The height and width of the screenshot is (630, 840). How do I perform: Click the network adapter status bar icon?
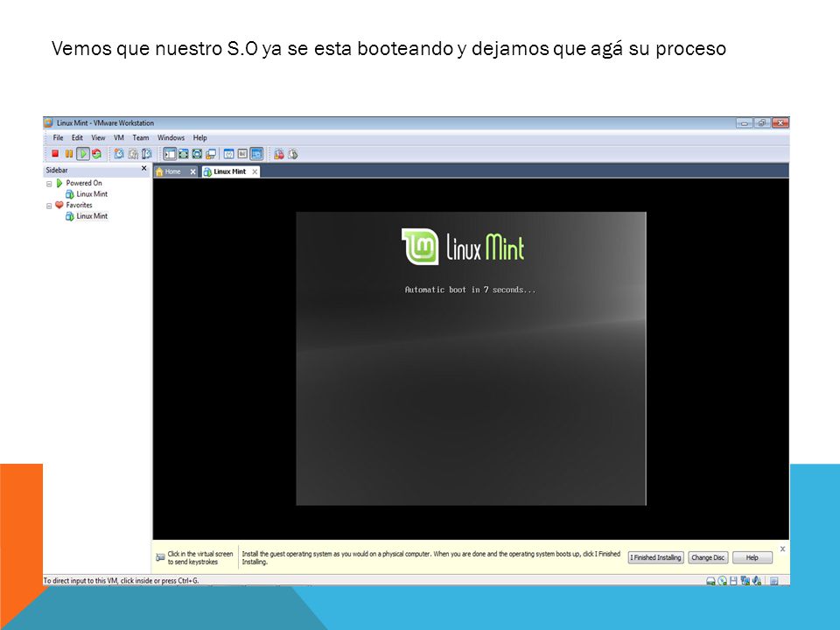coord(745,581)
